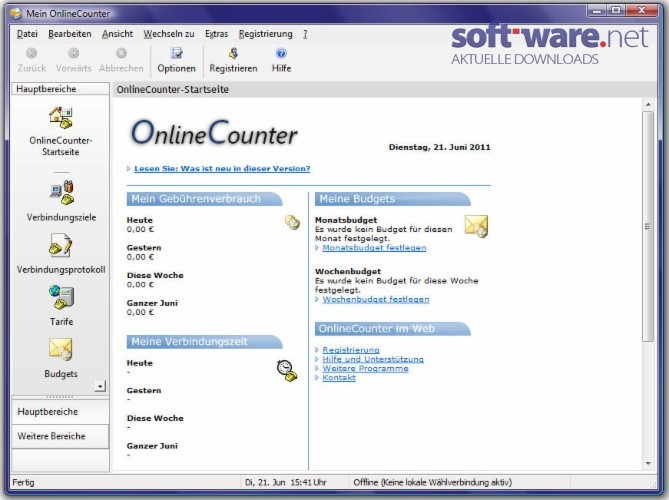Click the Abbrechen stop icon
This screenshot has height=500, width=669.
(x=121, y=53)
